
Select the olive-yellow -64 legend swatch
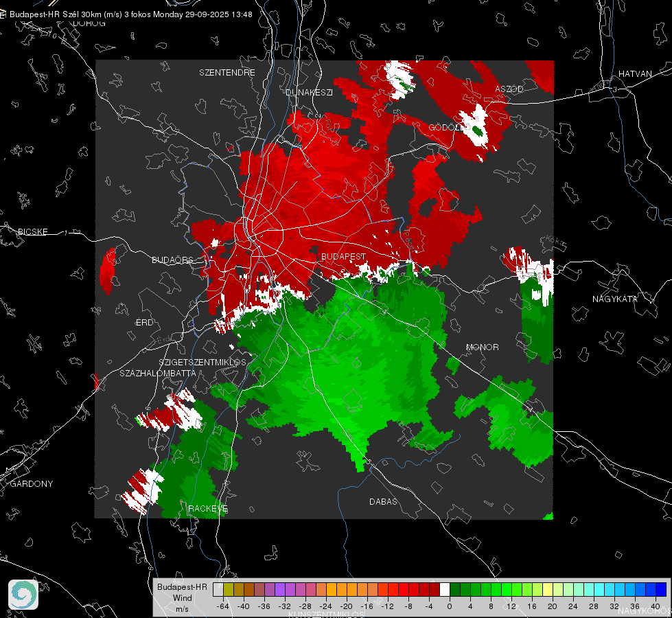coord(229,590)
